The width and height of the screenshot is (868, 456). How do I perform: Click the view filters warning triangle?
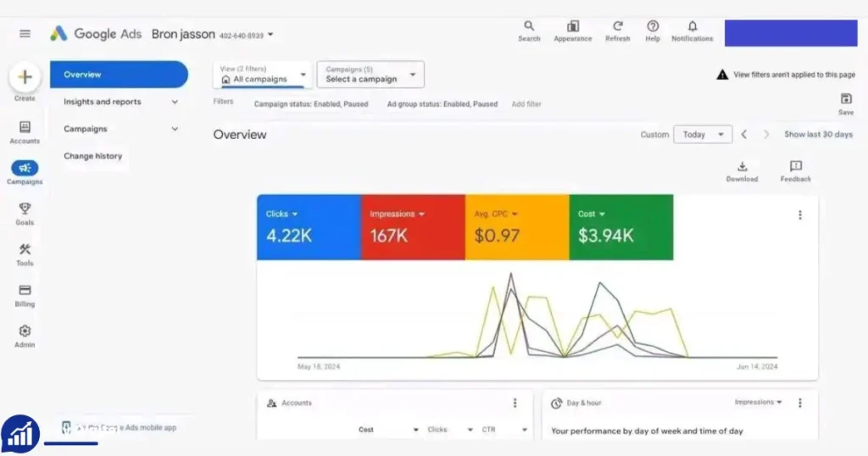[x=722, y=75]
